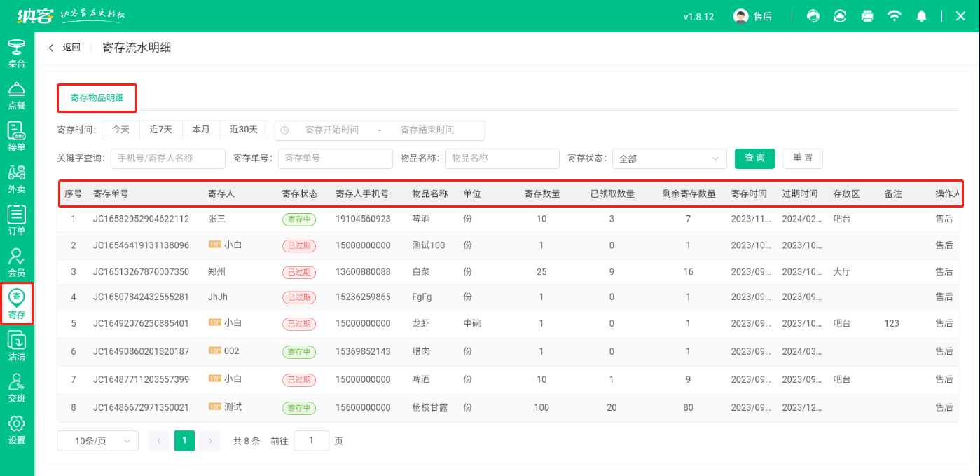Click the printer icon in top bar
The width and height of the screenshot is (980, 476).
coord(867,16)
